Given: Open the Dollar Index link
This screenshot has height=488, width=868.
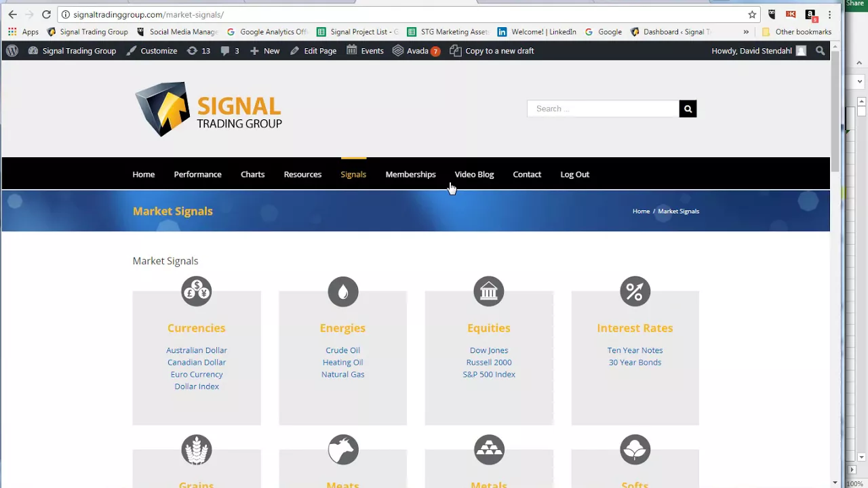Looking at the screenshot, I should [197, 386].
